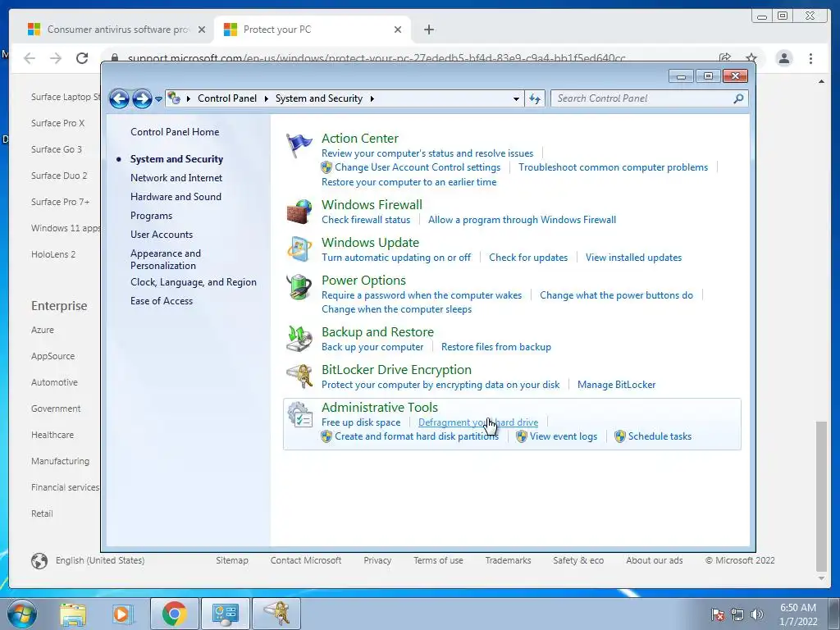Click the clock showing 6:50 AM

[x=797, y=608]
